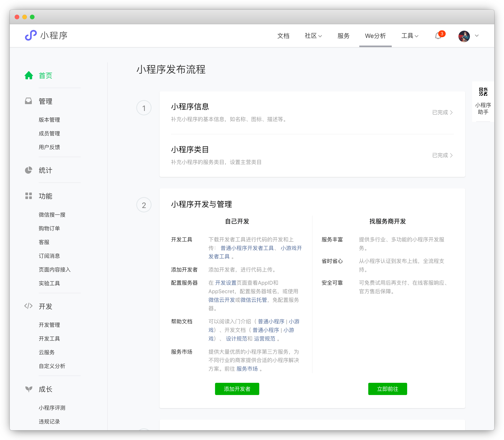Open 小程序评测 in the sidebar
Viewport: 504px width, 440px height.
52,408
